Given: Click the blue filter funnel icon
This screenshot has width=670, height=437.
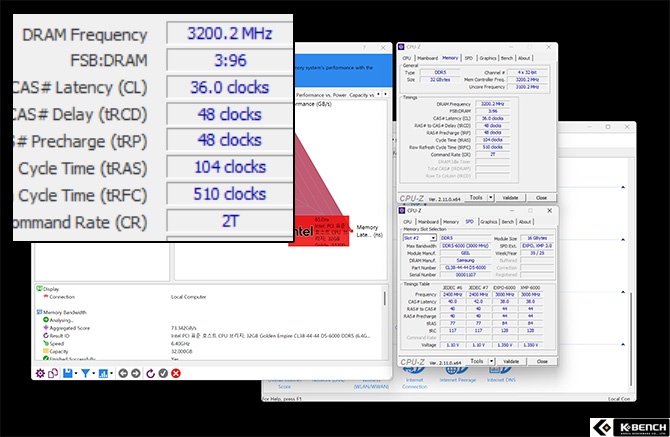Looking at the screenshot, I should coord(85,373).
